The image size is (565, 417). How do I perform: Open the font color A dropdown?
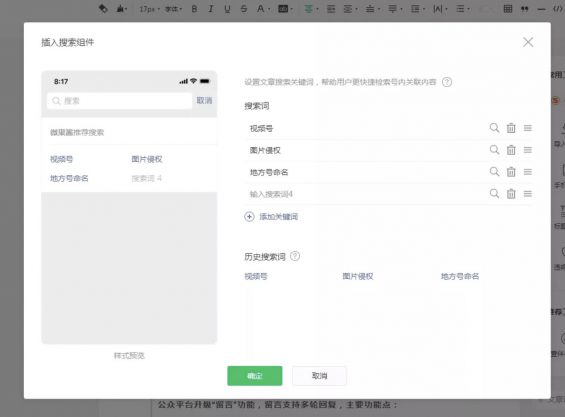click(x=262, y=9)
